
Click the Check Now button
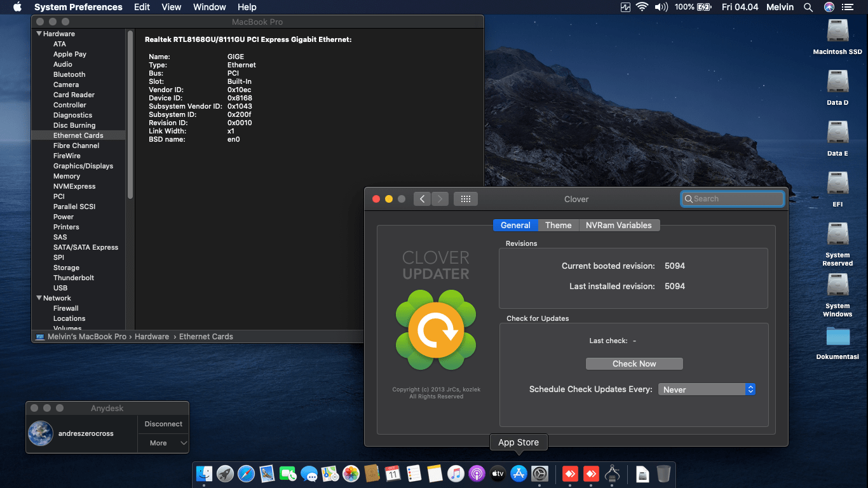(x=634, y=363)
